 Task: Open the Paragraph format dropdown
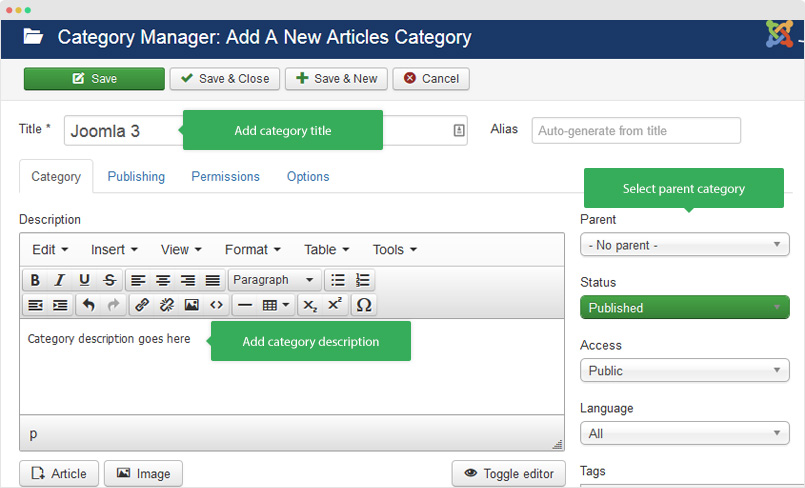click(274, 280)
